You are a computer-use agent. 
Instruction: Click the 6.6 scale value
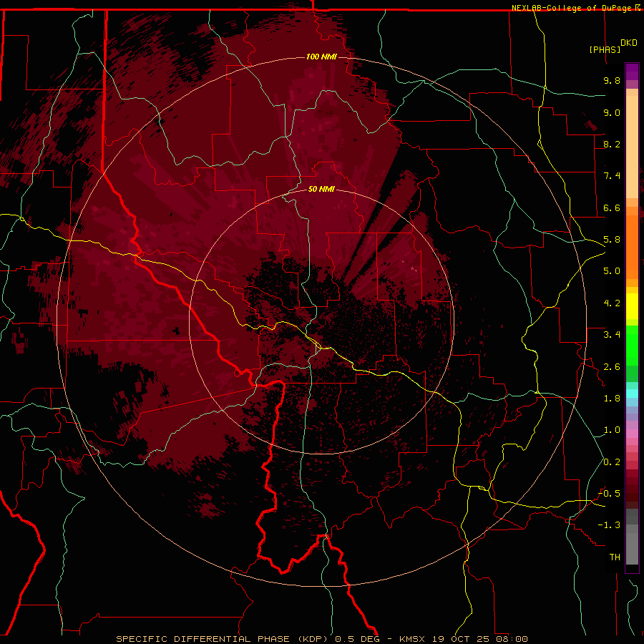[612, 208]
